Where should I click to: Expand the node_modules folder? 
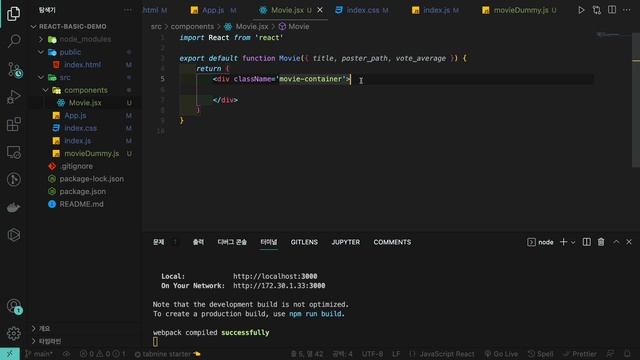[x=41, y=39]
